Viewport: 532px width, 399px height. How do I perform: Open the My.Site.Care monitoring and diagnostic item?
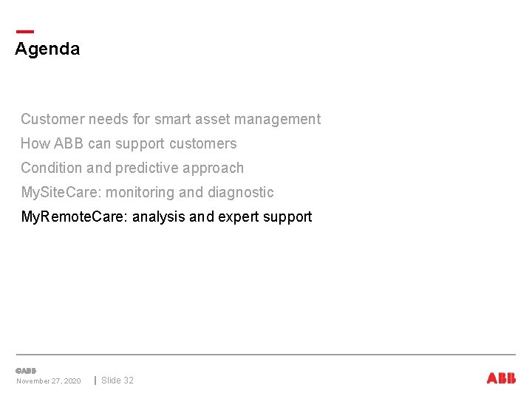tap(147, 192)
